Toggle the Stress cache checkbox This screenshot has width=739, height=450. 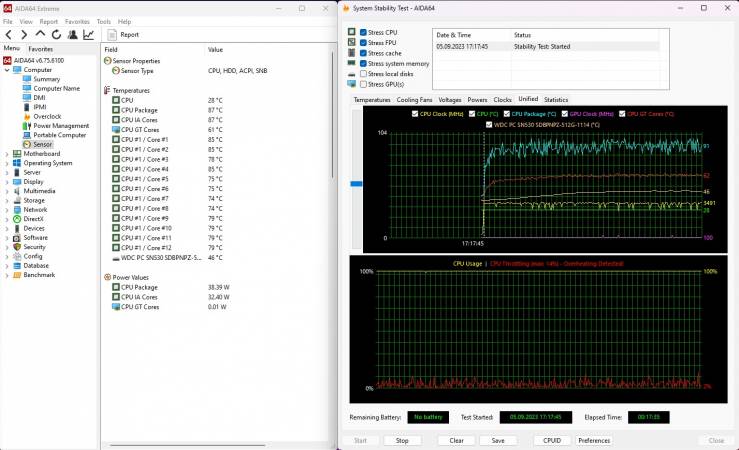363,53
